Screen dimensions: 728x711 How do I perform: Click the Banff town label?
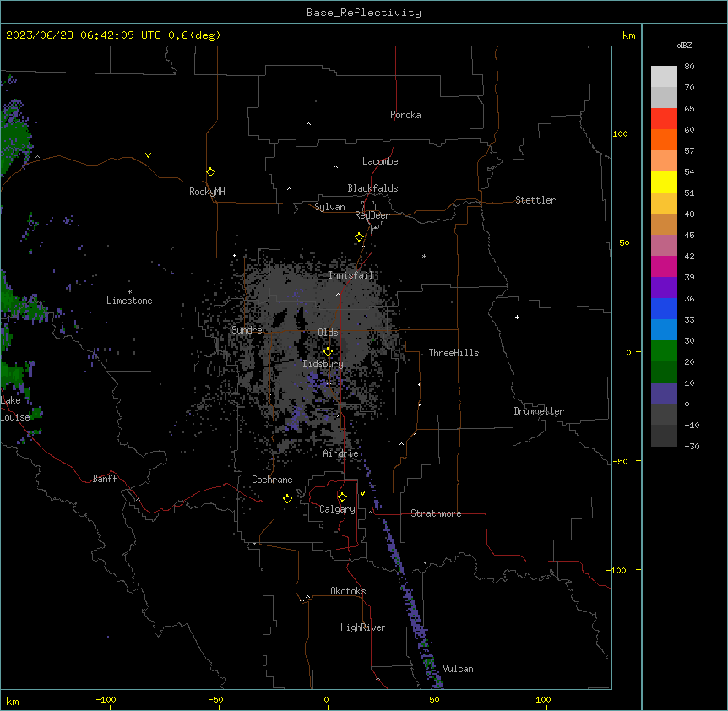point(105,479)
